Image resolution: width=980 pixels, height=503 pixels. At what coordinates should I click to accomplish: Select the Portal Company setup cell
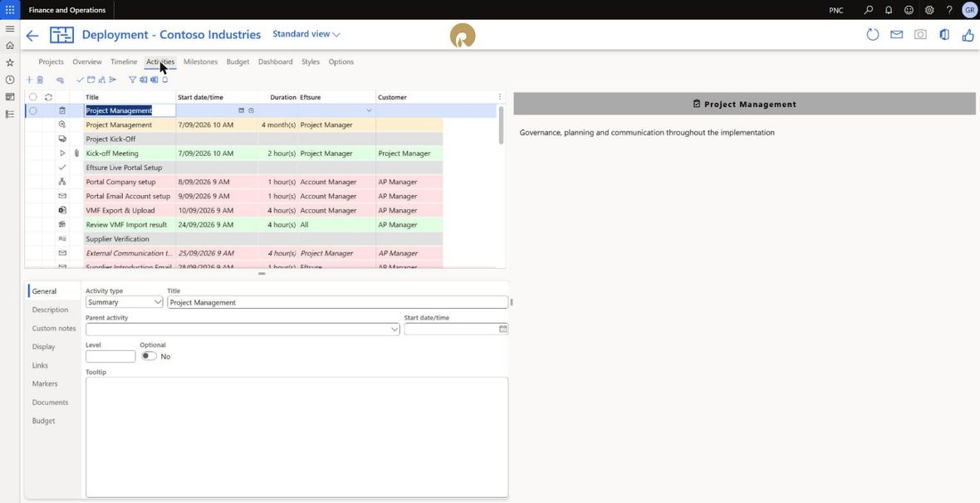point(130,182)
